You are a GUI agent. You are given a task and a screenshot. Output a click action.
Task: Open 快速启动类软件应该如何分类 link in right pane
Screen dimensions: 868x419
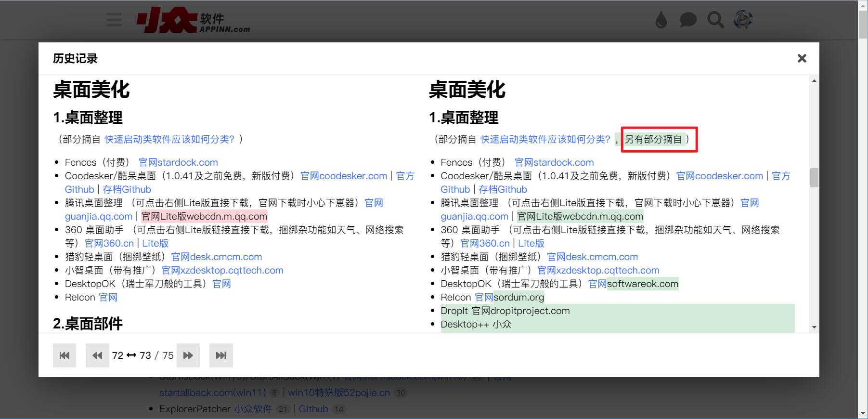coord(545,139)
